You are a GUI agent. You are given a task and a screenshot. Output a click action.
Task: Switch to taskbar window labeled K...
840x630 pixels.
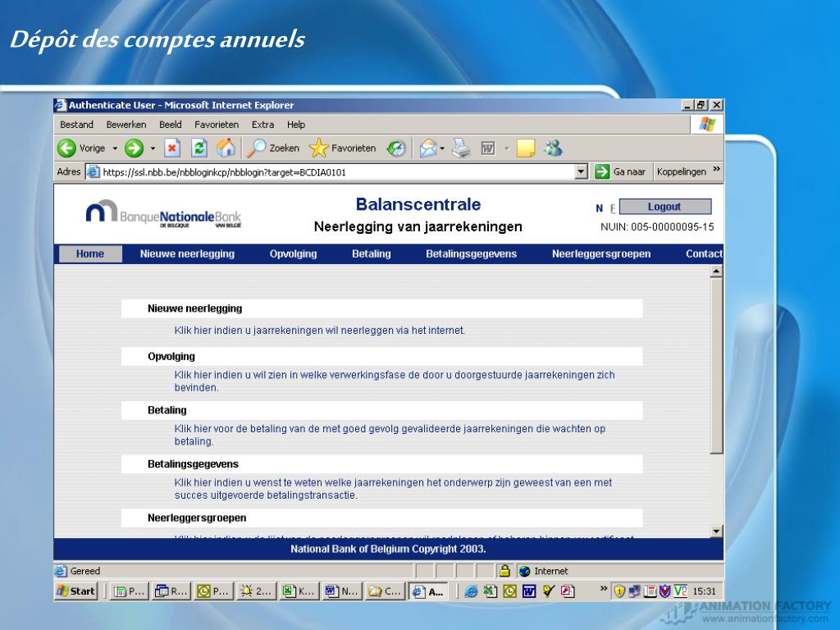(x=299, y=591)
